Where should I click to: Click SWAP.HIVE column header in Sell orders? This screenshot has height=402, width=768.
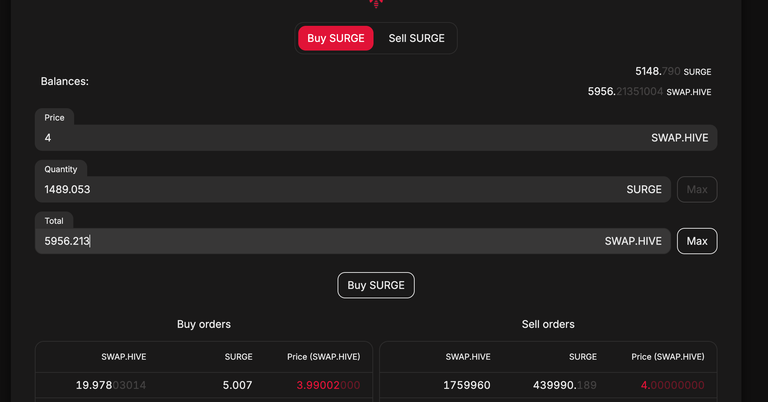(x=468, y=357)
